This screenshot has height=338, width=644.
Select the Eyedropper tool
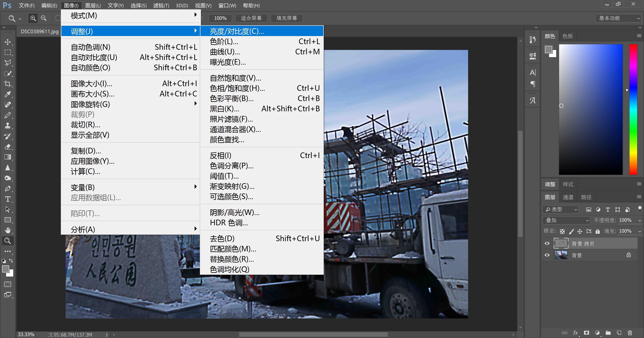tap(7, 94)
